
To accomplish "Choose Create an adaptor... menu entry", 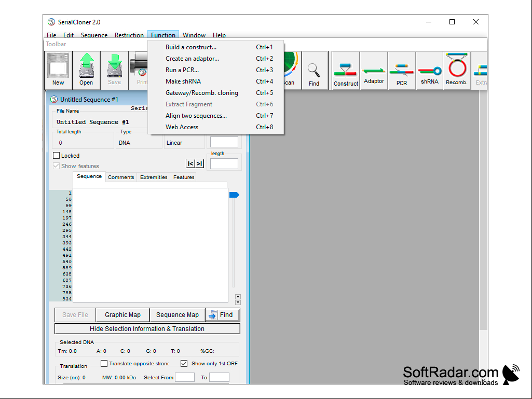I will tap(216, 59).
